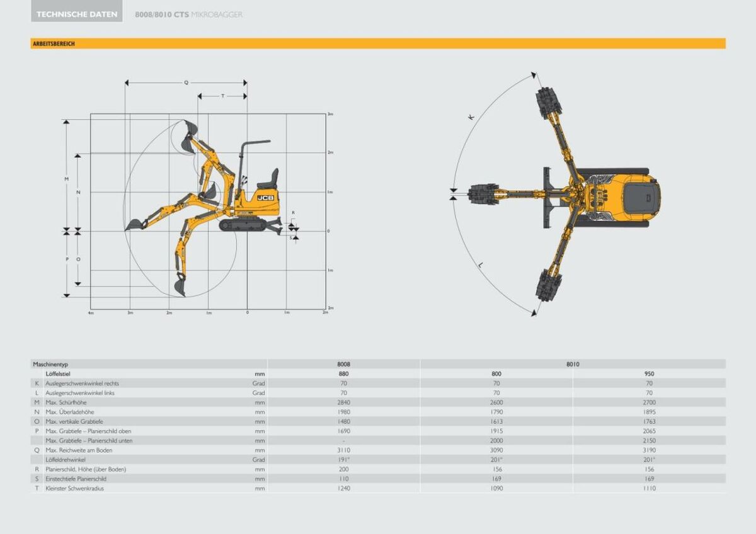This screenshot has height=534, width=756.
Task: Click the '800' Löffelstiel value
Action: (x=496, y=373)
